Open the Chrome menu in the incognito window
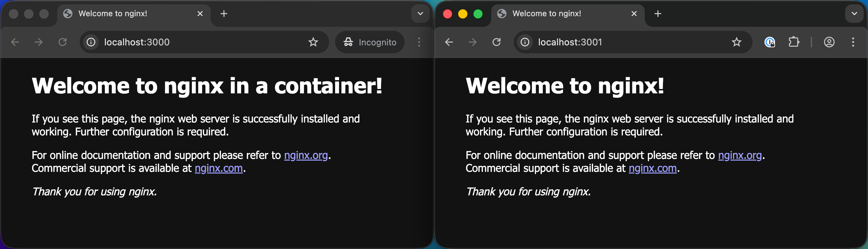 click(x=419, y=42)
